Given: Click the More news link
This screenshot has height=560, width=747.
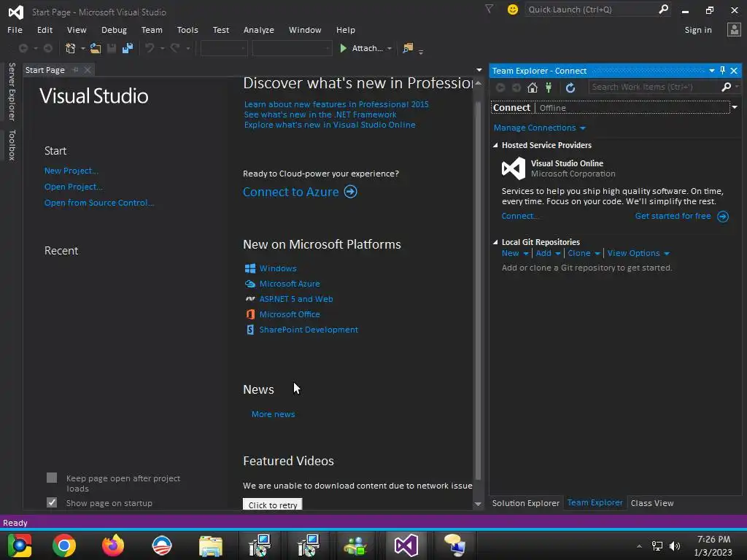Looking at the screenshot, I should point(273,414).
